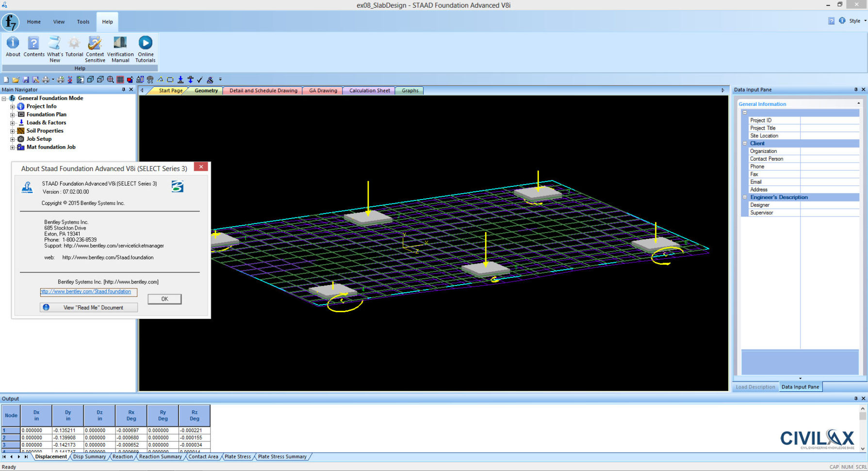Click the Open File icon in the toolbar
Screen dimensions: 868x471
[16, 79]
